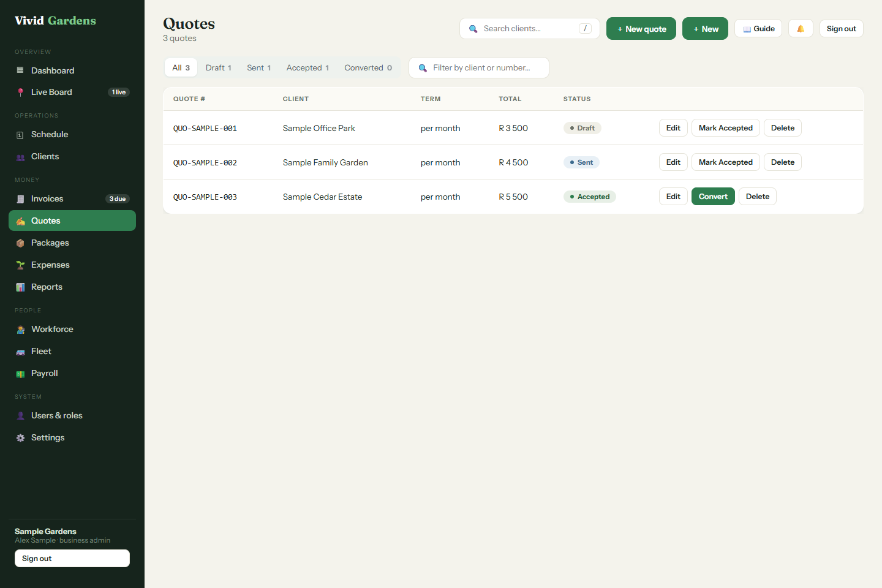Click the green + New button
Image resolution: width=882 pixels, height=588 pixels.
705,29
